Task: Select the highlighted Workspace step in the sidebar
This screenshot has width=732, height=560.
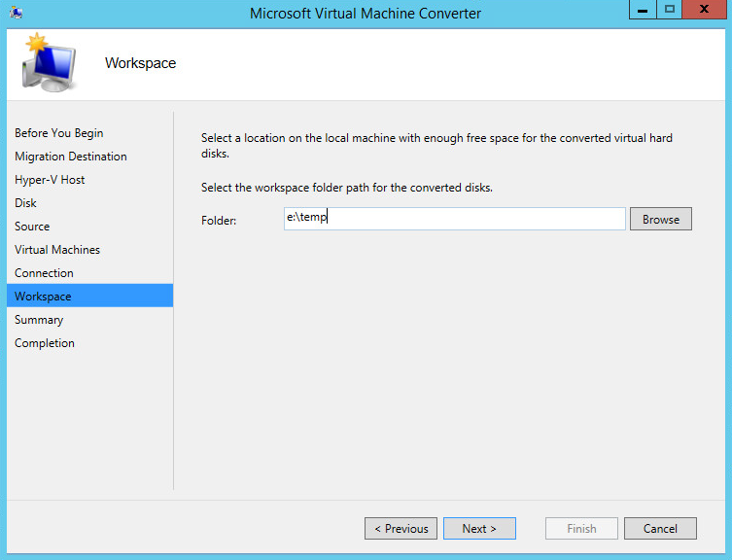Action: pyautogui.click(x=89, y=296)
